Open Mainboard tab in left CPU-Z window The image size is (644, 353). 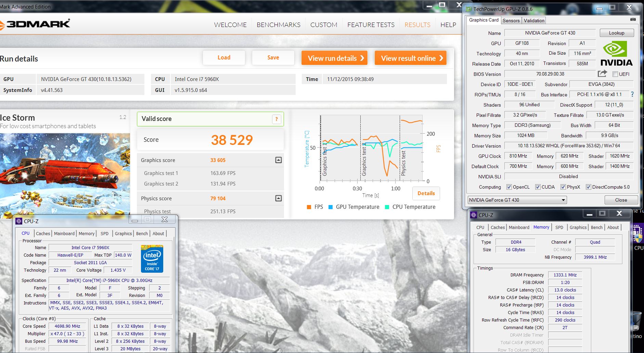pos(64,233)
